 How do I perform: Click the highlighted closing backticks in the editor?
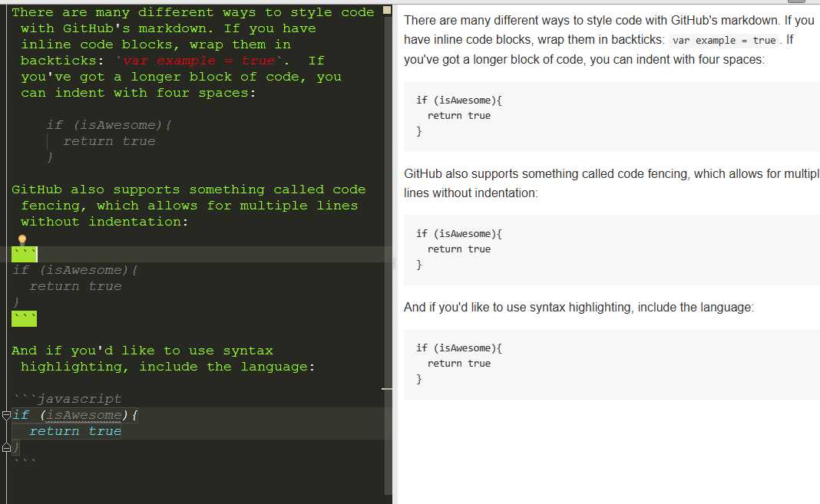coord(24,318)
